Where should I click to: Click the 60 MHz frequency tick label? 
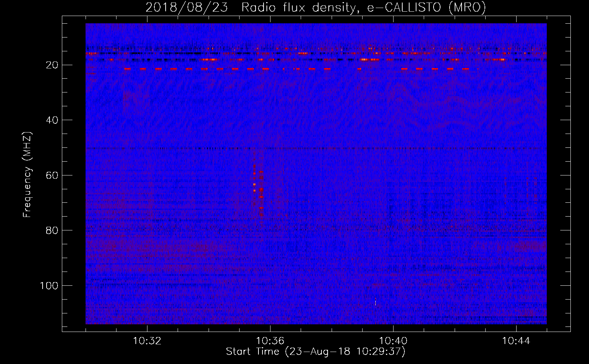pyautogui.click(x=52, y=175)
